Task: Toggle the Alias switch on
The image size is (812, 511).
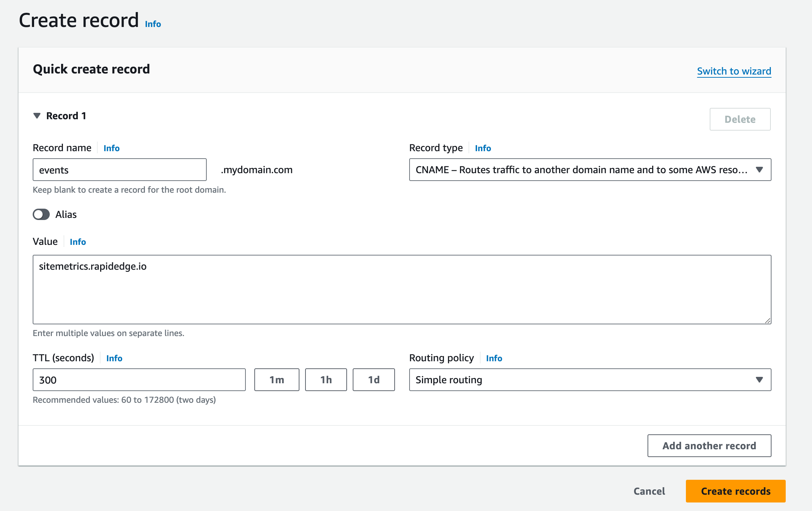Action: click(x=42, y=214)
